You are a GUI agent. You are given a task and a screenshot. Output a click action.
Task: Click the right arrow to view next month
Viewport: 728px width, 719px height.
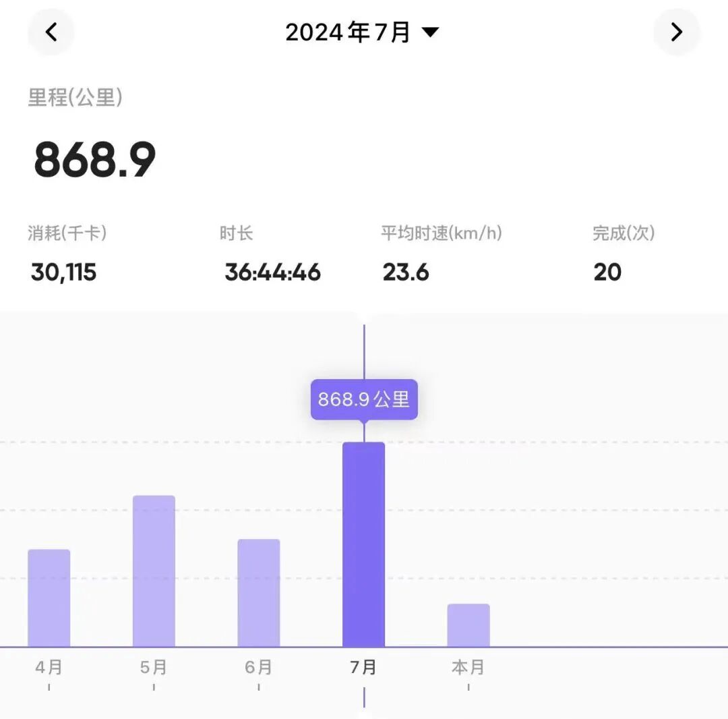[677, 32]
